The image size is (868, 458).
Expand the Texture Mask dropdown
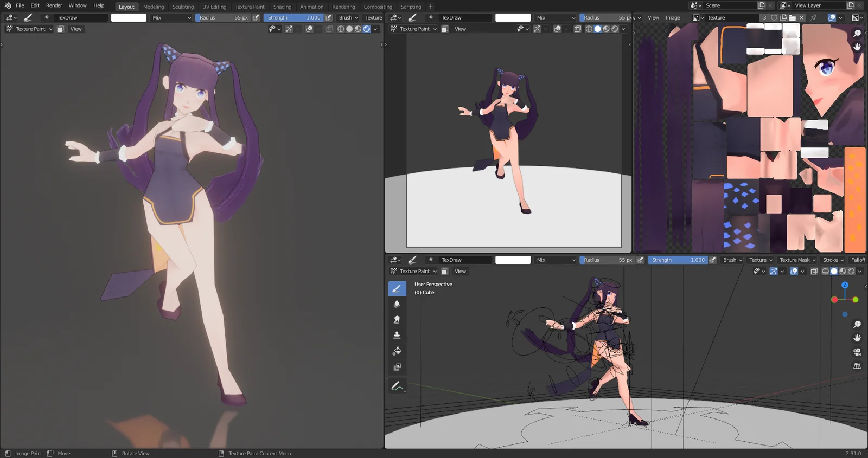797,260
